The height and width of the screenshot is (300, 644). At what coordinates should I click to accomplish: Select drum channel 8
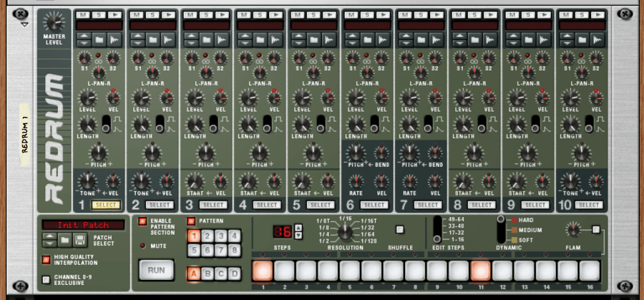[x=482, y=204]
